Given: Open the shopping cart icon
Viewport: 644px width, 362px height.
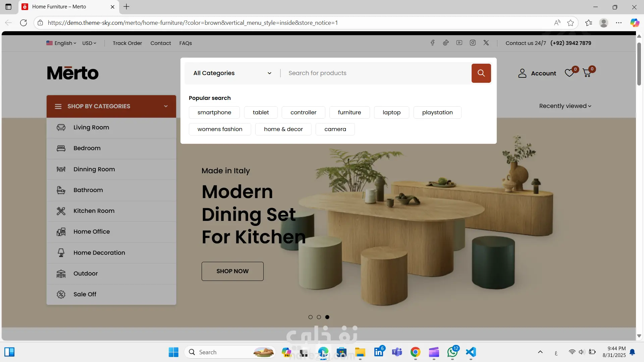Looking at the screenshot, I should [587, 73].
